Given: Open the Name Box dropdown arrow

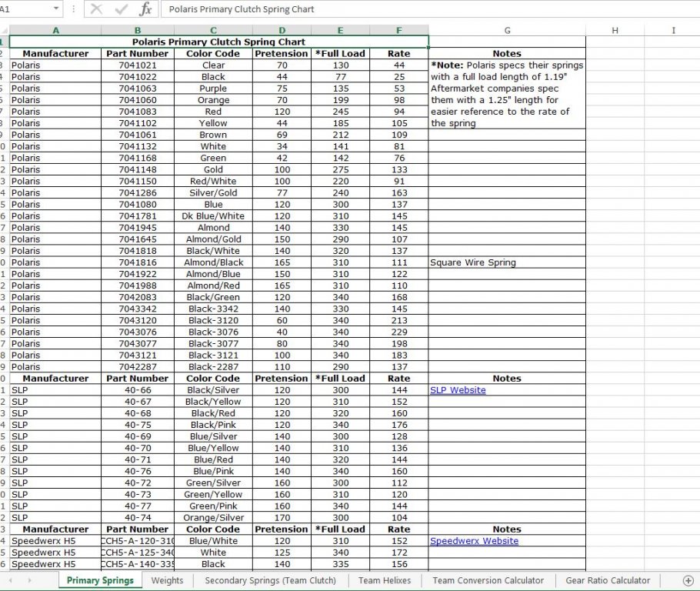Looking at the screenshot, I should click(x=56, y=9).
